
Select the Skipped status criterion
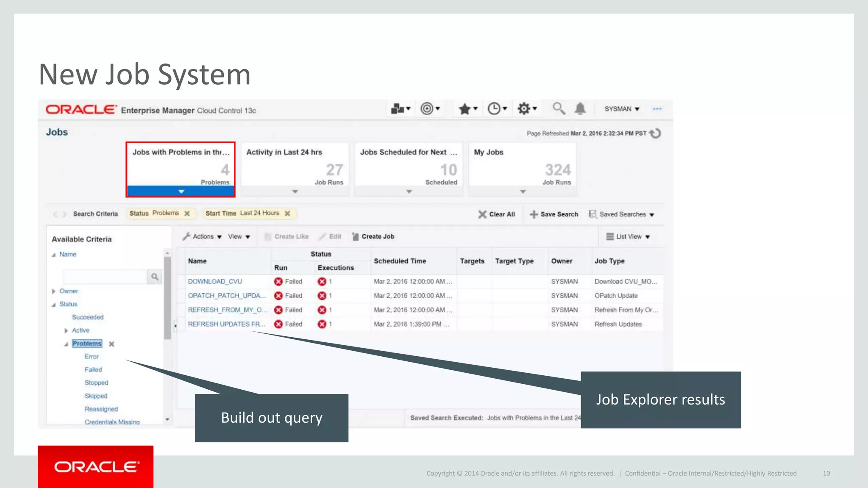click(x=96, y=396)
